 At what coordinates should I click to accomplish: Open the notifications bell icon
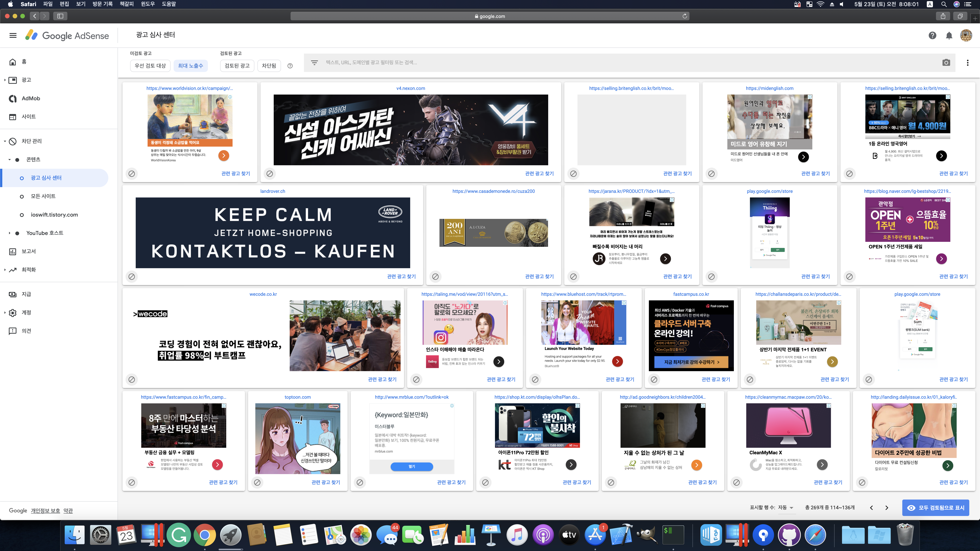point(949,35)
